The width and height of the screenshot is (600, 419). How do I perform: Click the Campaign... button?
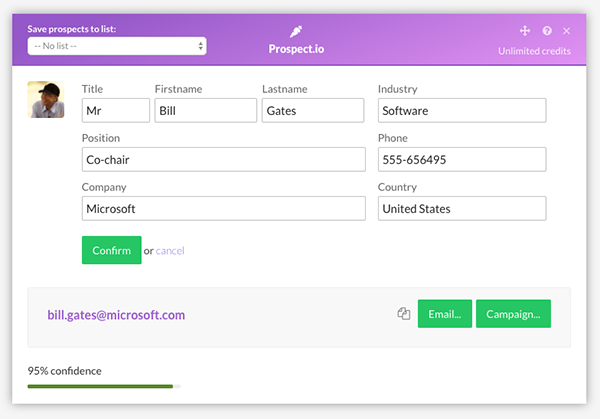513,314
